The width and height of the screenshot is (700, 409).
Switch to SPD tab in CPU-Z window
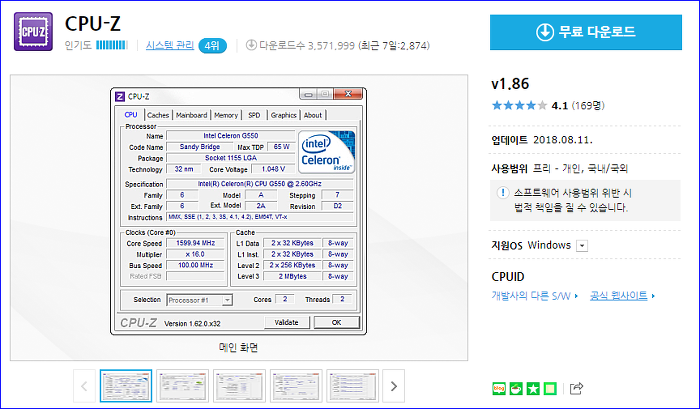pyautogui.click(x=254, y=115)
